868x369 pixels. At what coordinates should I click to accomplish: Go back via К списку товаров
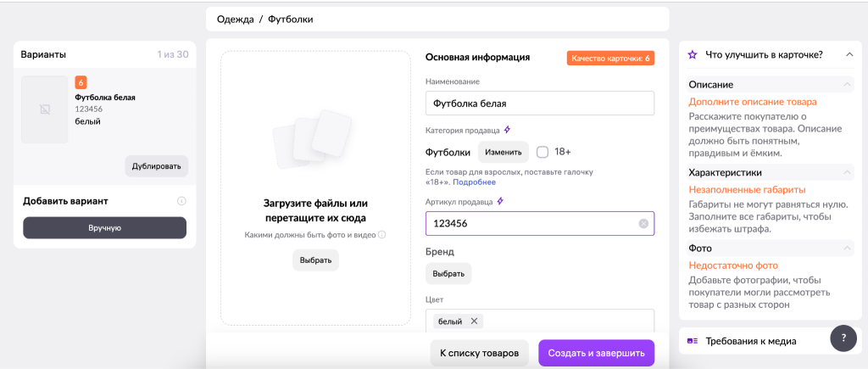(480, 354)
